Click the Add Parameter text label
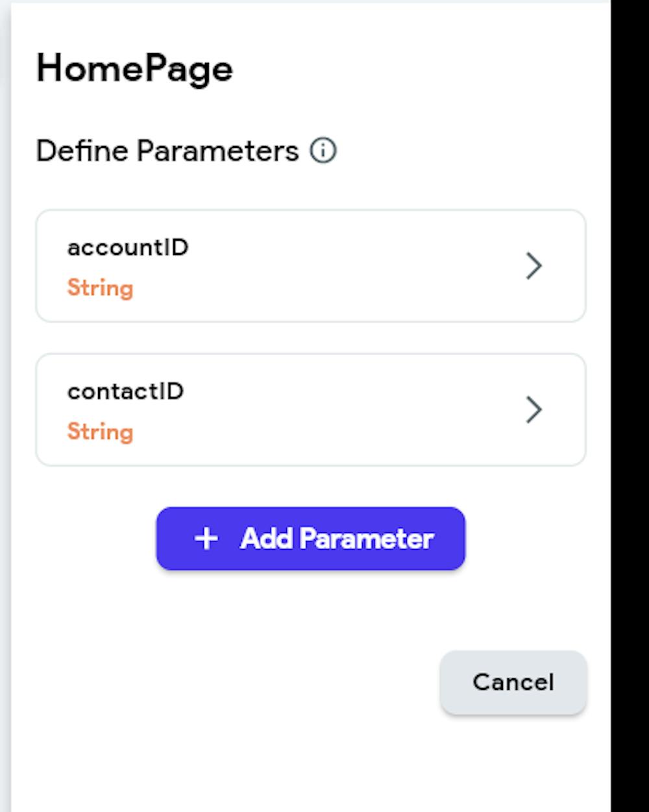The image size is (649, 812). point(337,539)
